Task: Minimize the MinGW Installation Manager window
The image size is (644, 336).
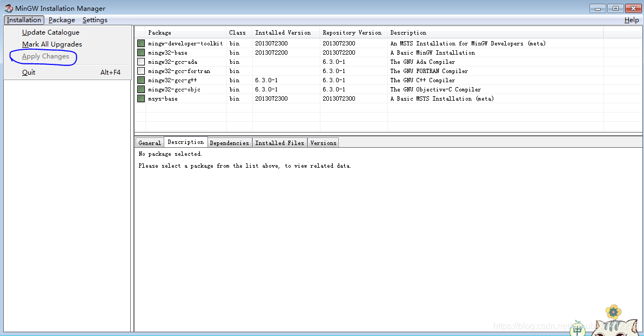Action: click(598, 8)
